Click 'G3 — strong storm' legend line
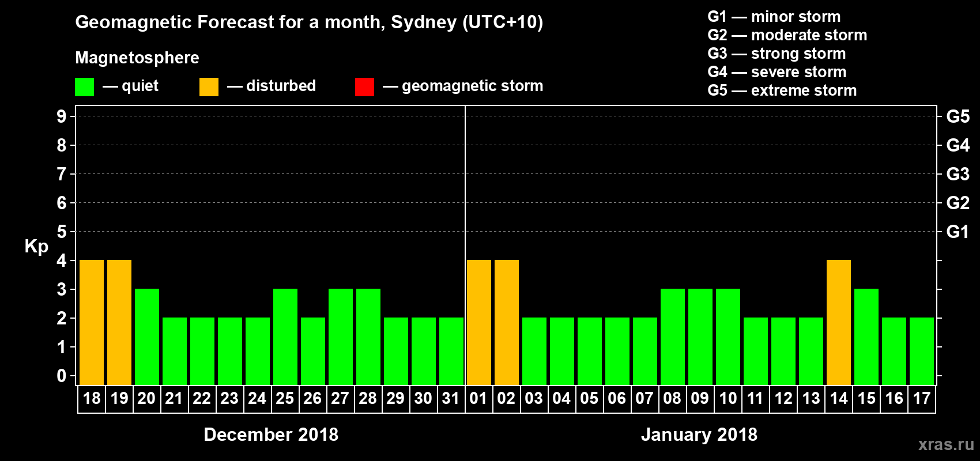This screenshot has width=980, height=461. [x=777, y=54]
